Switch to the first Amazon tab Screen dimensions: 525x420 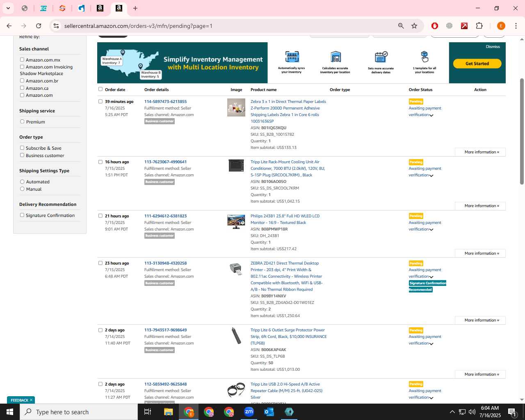tap(100, 8)
